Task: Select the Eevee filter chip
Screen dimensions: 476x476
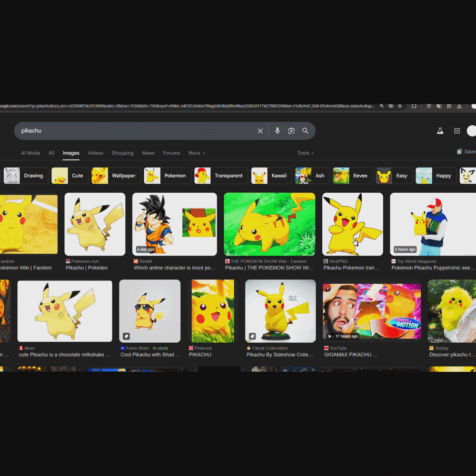Action: coord(353,176)
